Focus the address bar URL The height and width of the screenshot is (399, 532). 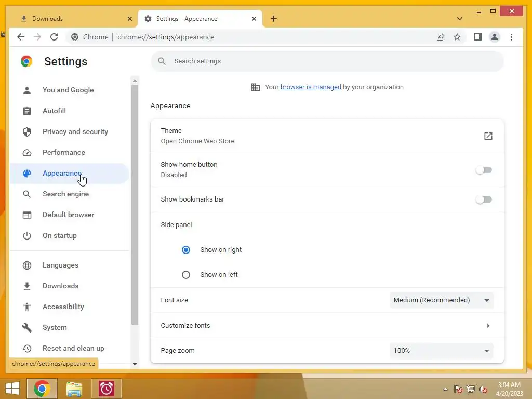(166, 37)
